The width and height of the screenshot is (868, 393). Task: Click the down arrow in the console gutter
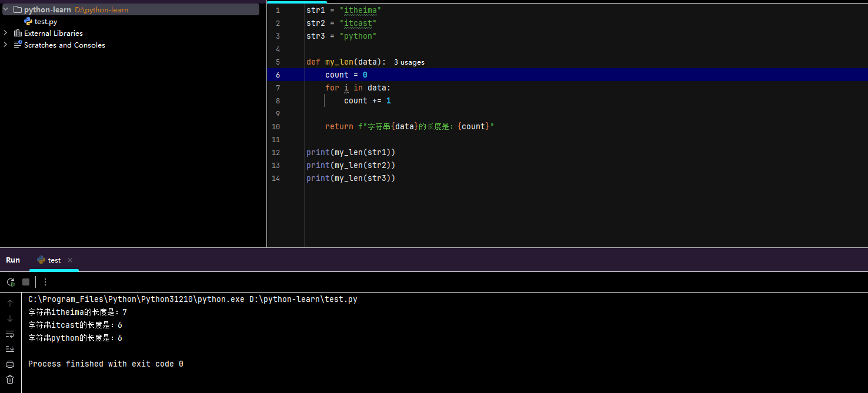pyautogui.click(x=10, y=318)
